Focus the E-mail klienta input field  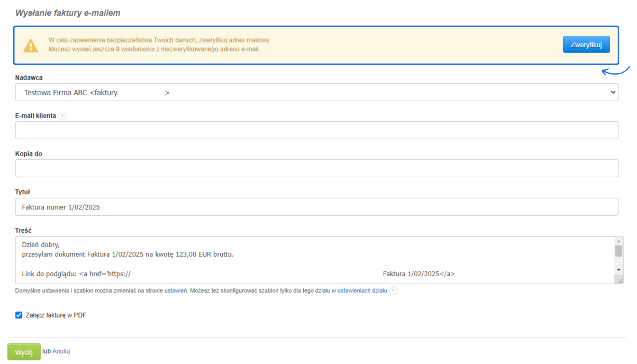click(316, 130)
